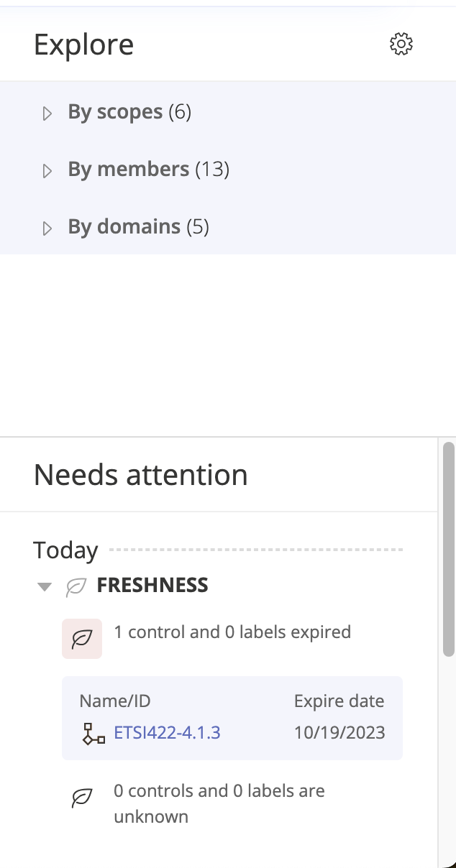Click the Name/ID column header

point(115,701)
